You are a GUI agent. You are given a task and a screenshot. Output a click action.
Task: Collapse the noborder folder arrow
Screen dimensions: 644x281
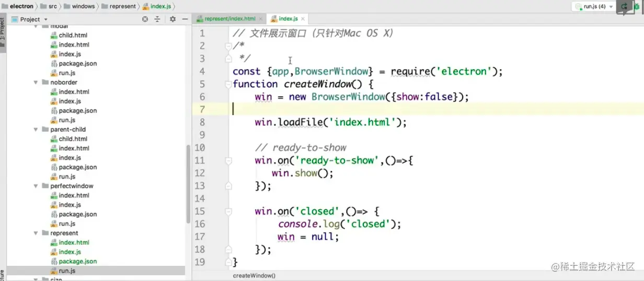[36, 83]
